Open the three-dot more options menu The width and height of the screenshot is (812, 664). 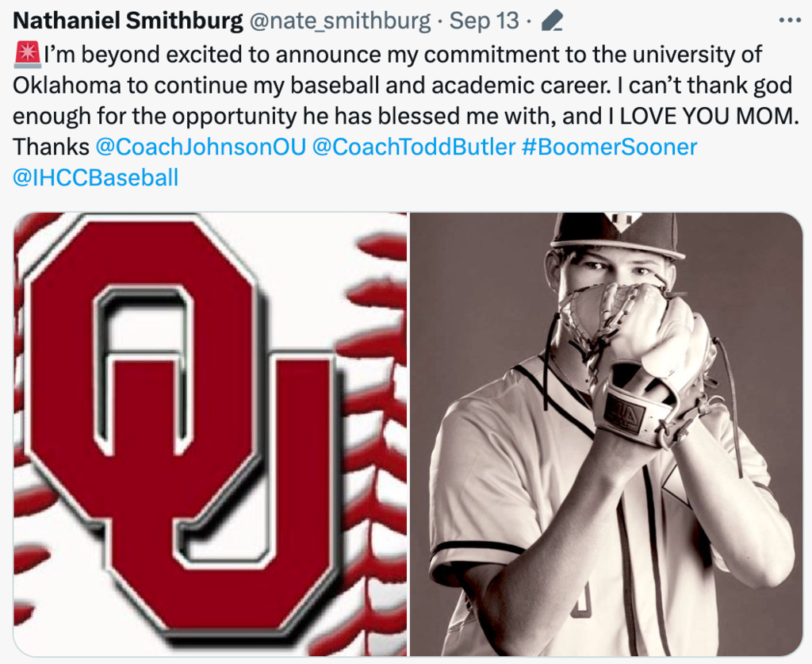tap(790, 20)
